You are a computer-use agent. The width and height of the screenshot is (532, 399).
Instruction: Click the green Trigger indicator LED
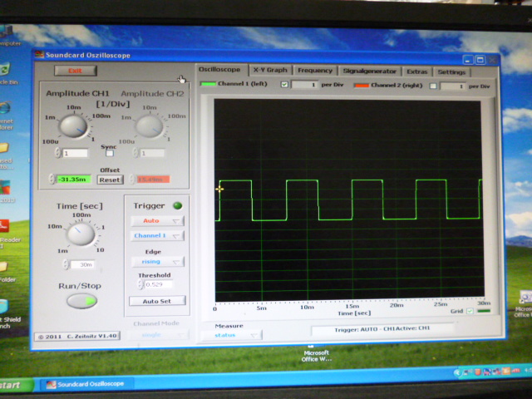pyautogui.click(x=177, y=205)
